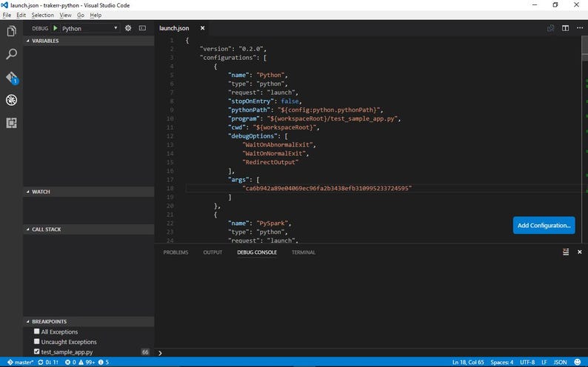Click the master branch indicator in status bar

coord(20,362)
